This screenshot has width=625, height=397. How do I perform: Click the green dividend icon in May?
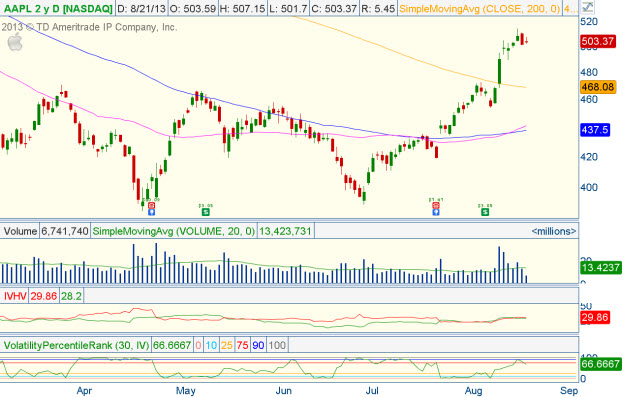(x=206, y=212)
